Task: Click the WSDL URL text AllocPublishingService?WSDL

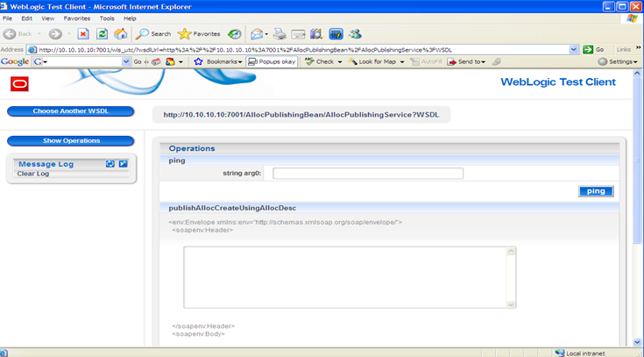Action: 382,115
